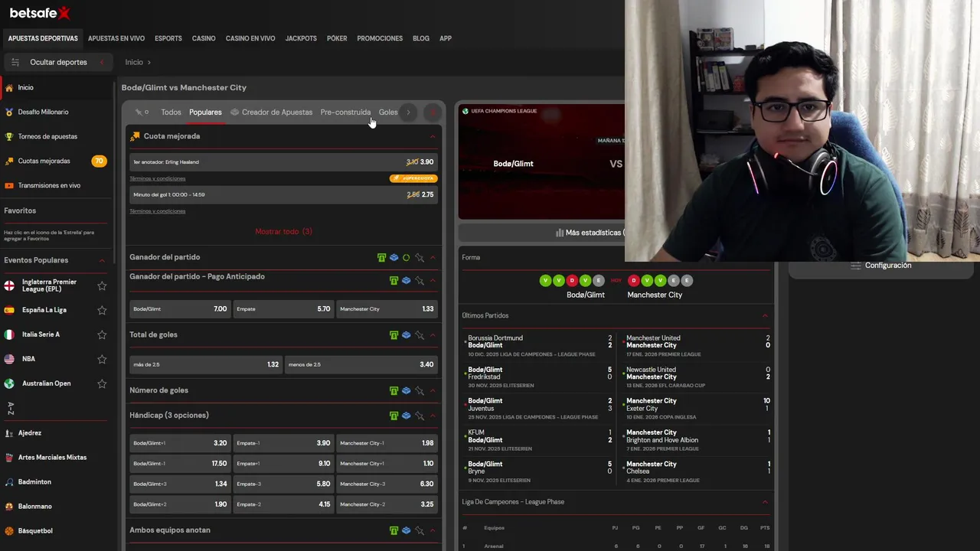Open Cuotas mejoradas with 70 badge
Screen dimensions: 980x551
tap(55, 161)
